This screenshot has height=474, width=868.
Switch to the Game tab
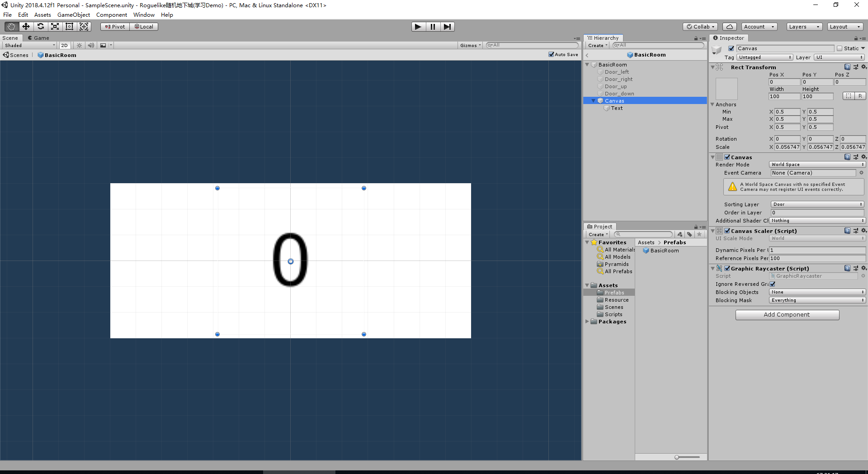pyautogui.click(x=39, y=38)
